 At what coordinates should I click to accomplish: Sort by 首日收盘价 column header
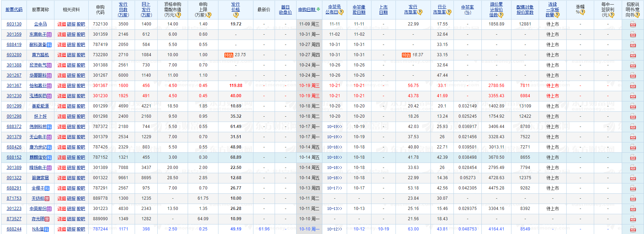click(x=285, y=10)
